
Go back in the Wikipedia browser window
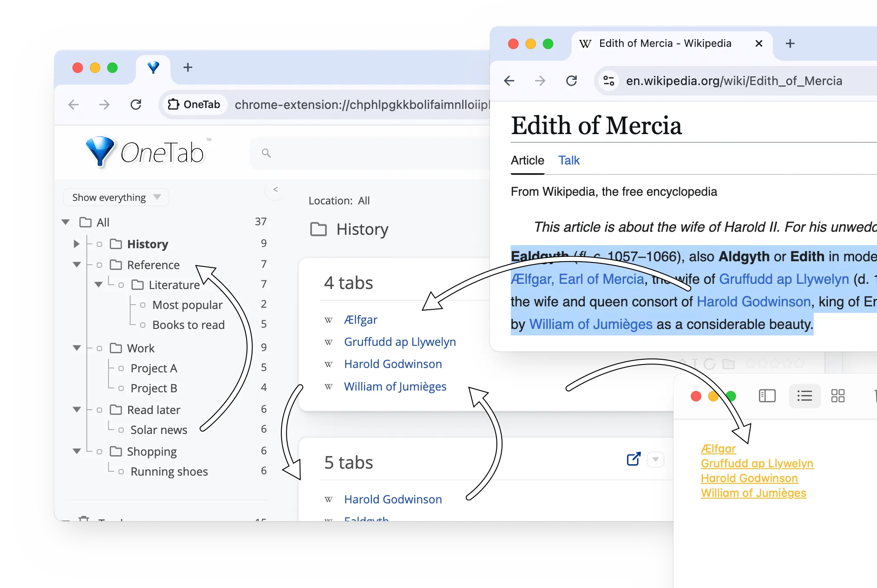[509, 81]
